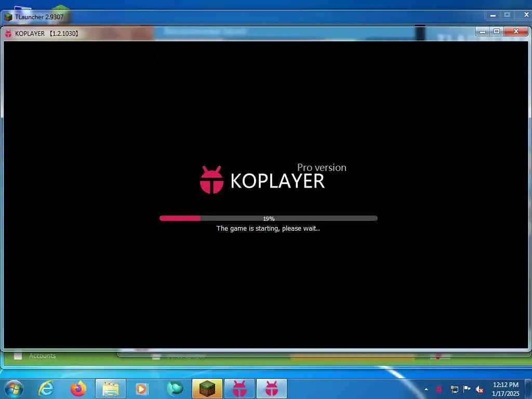
Task: Click the red KOPLAYER tray icon
Action: (x=438, y=389)
